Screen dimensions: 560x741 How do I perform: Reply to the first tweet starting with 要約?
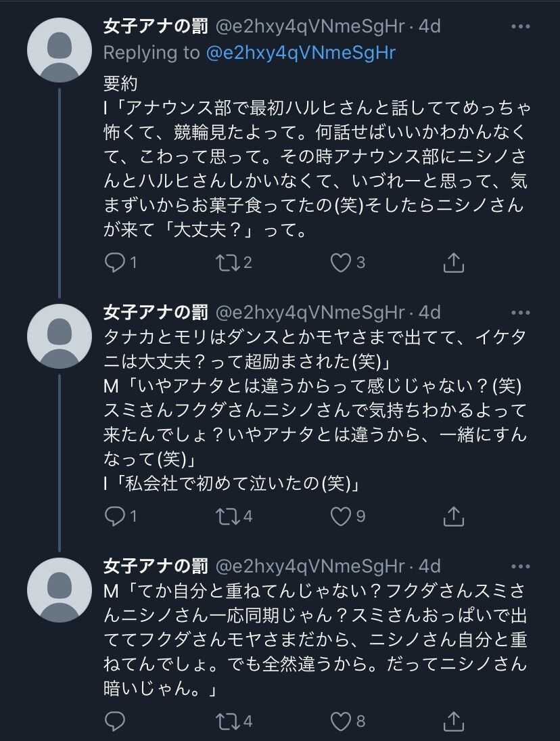[x=114, y=263]
